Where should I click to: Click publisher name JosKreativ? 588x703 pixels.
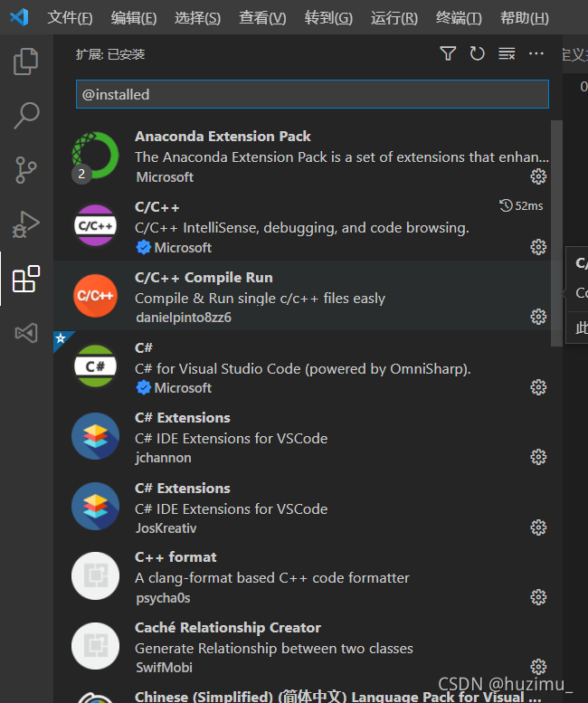166,528
